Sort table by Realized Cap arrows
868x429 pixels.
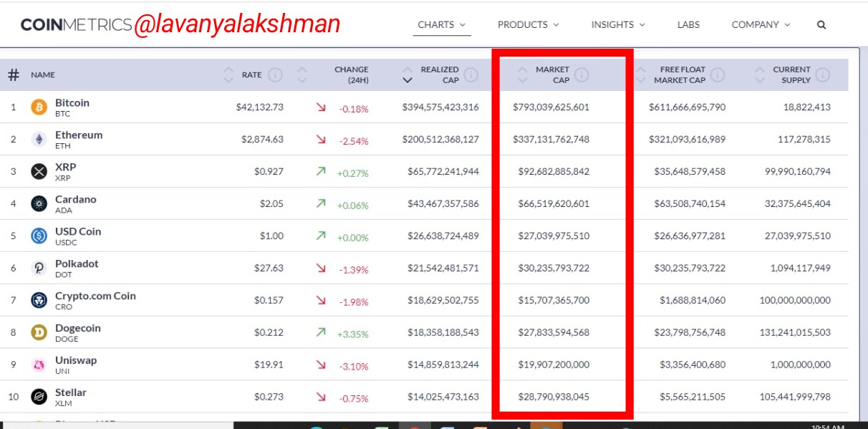(408, 74)
